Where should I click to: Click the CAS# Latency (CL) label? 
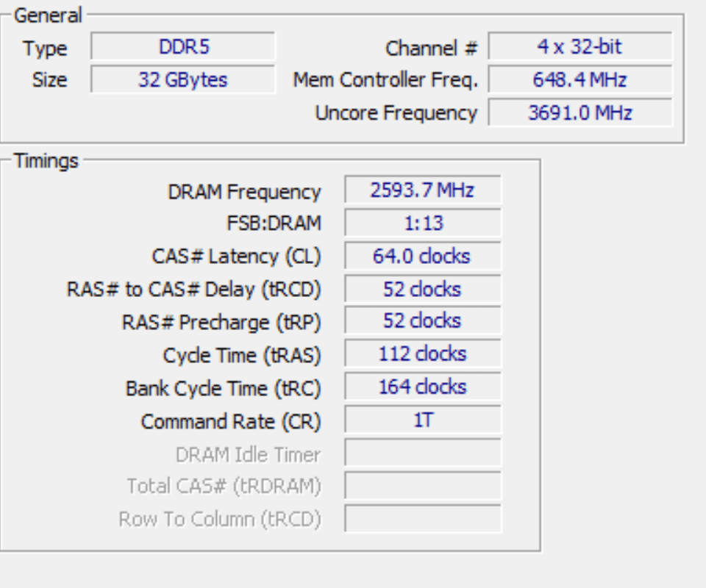[236, 257]
